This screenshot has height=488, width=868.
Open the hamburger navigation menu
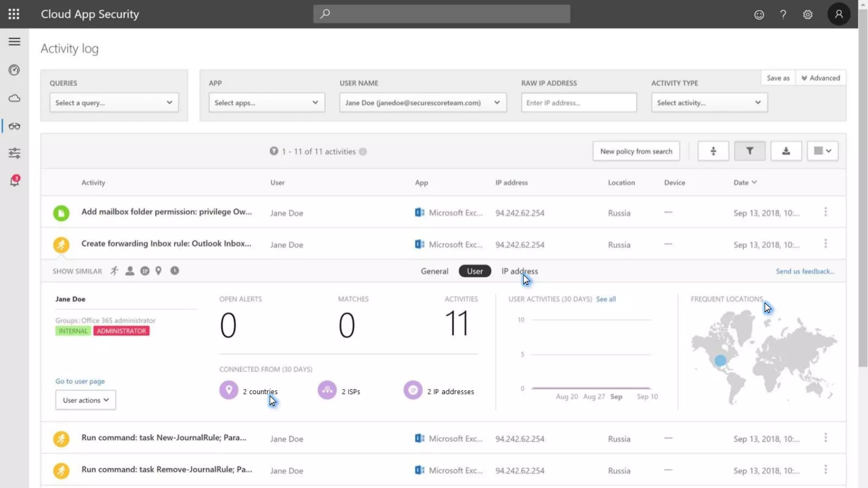pyautogui.click(x=14, y=42)
